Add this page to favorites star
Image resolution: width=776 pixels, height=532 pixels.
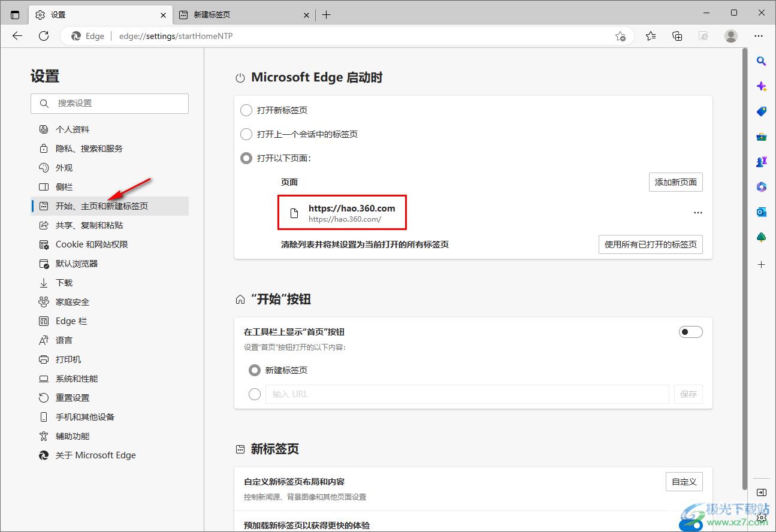tap(620, 36)
